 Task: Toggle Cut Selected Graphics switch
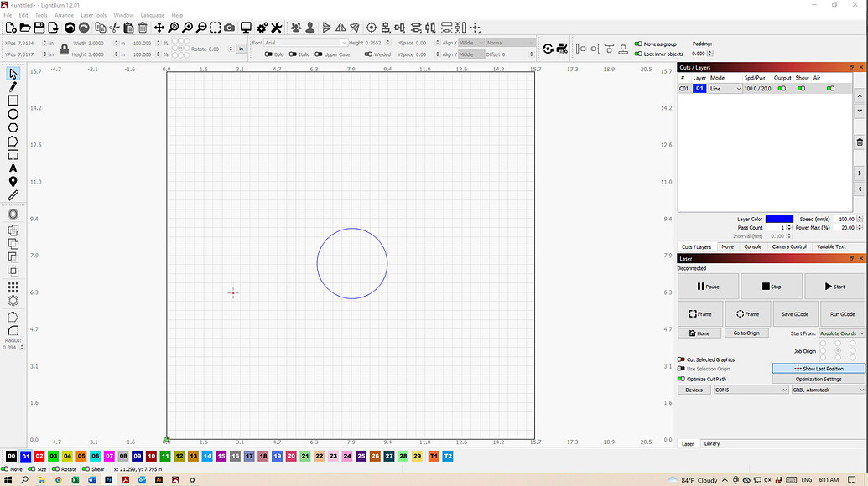coord(682,359)
